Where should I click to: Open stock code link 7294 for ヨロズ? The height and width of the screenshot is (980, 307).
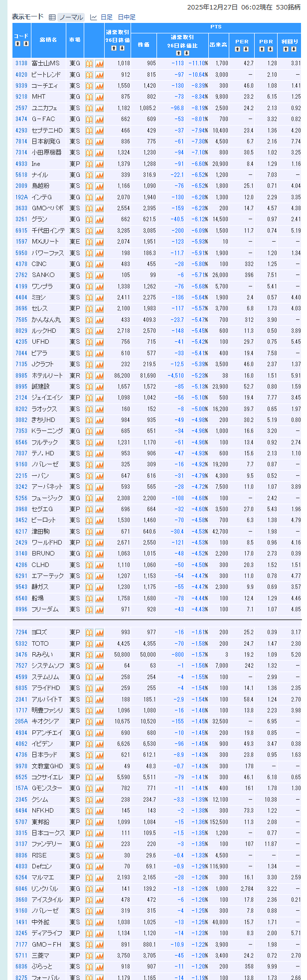click(x=21, y=633)
